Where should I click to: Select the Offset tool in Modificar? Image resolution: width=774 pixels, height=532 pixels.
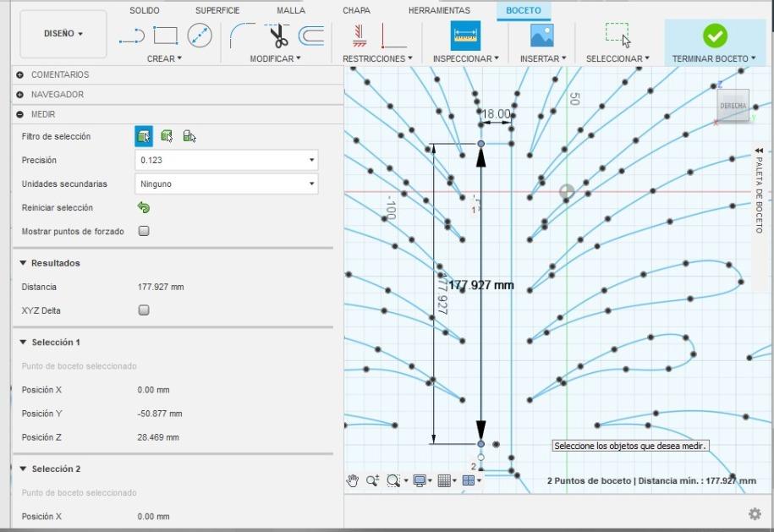311,36
